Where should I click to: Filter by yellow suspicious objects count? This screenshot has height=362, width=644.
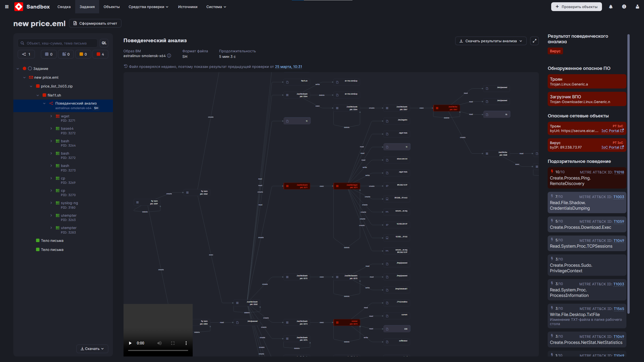pyautogui.click(x=83, y=54)
